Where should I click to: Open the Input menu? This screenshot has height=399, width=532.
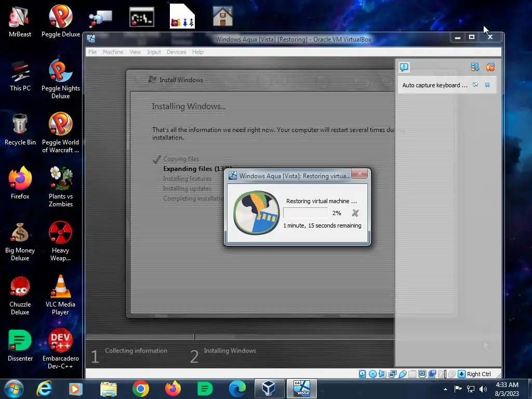click(x=154, y=52)
